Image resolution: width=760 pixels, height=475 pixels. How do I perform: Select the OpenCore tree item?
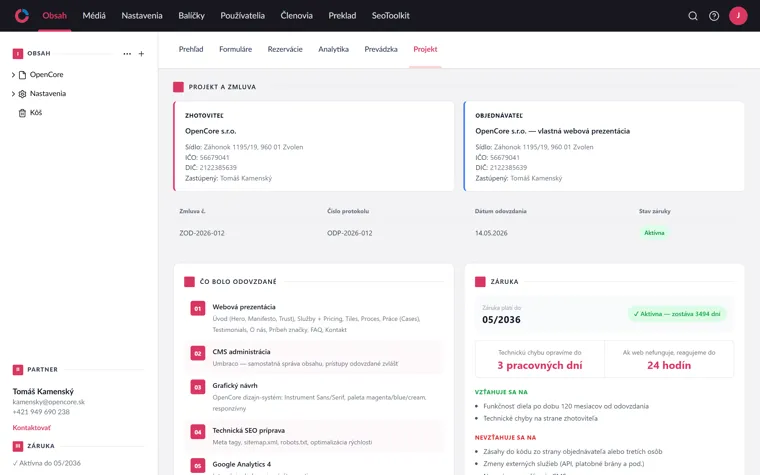[x=47, y=75]
